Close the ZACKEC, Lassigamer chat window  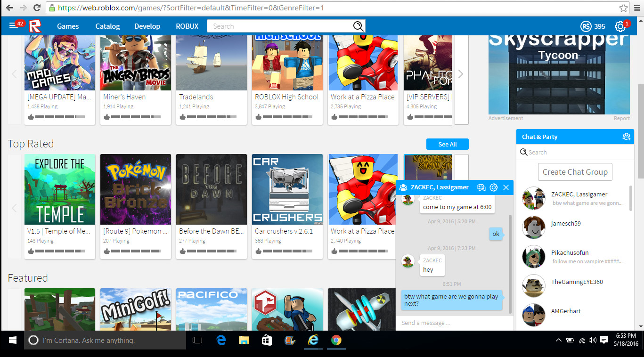tap(506, 187)
